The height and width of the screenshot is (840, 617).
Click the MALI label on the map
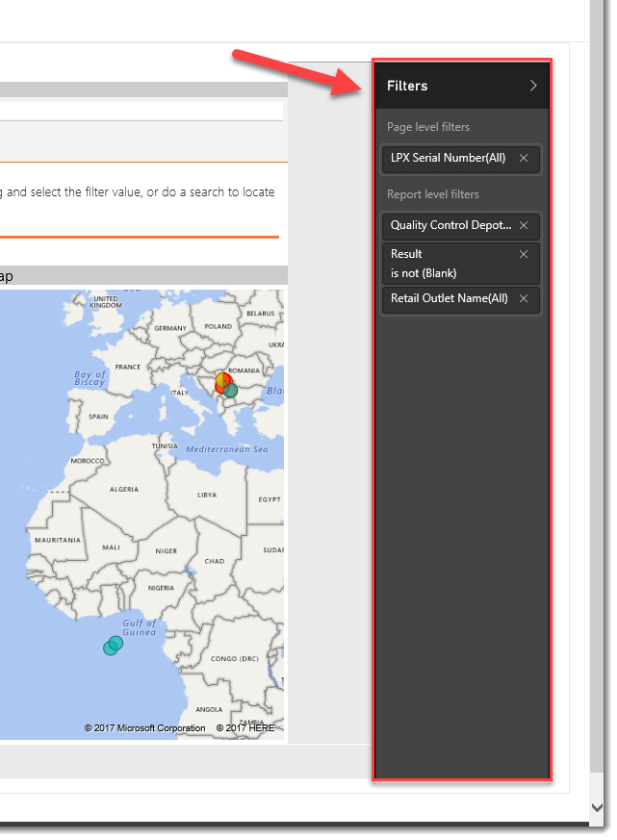[x=111, y=547]
